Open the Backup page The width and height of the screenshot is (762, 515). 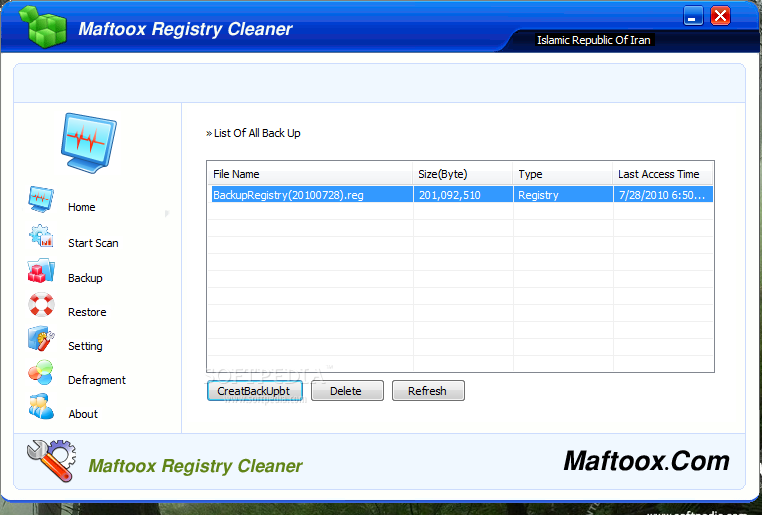pyautogui.click(x=86, y=278)
